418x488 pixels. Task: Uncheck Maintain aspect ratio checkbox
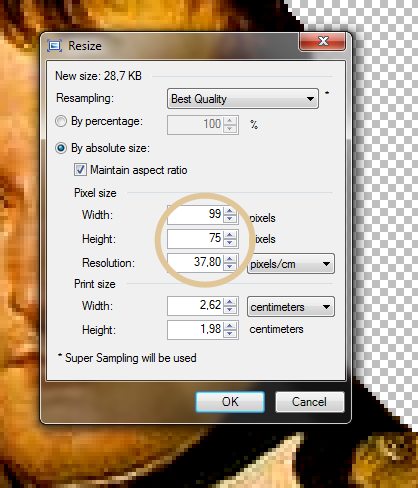coord(80,170)
